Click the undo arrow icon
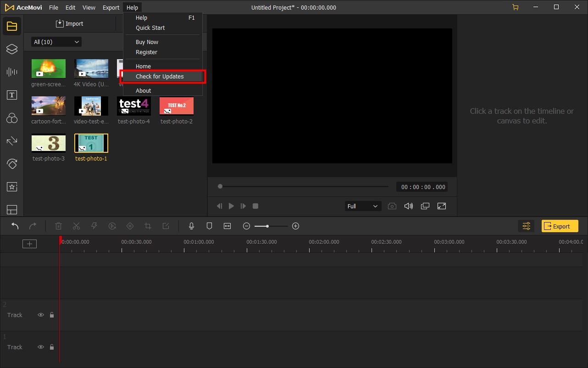The height and width of the screenshot is (368, 588). click(15, 226)
